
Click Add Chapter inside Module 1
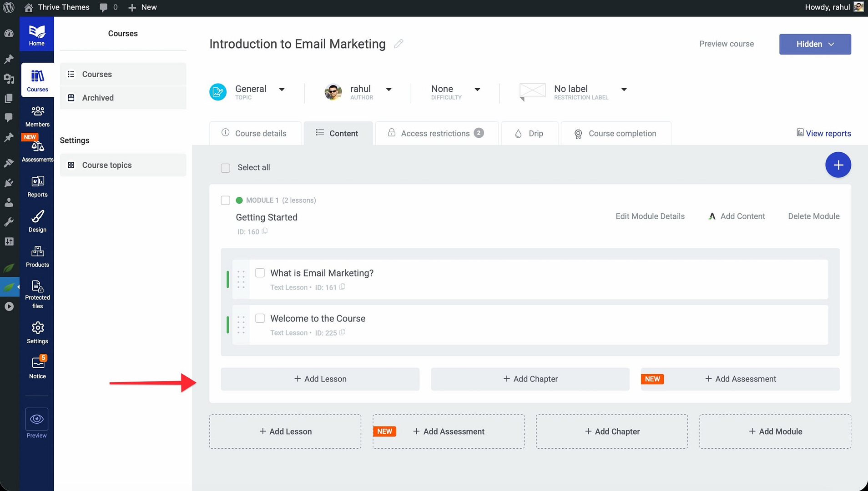[x=530, y=379]
